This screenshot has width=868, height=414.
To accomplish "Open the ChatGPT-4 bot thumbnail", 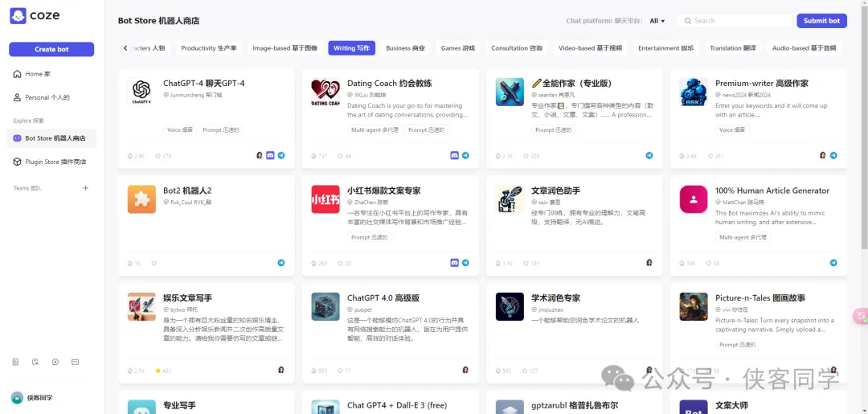I will pyautogui.click(x=141, y=92).
